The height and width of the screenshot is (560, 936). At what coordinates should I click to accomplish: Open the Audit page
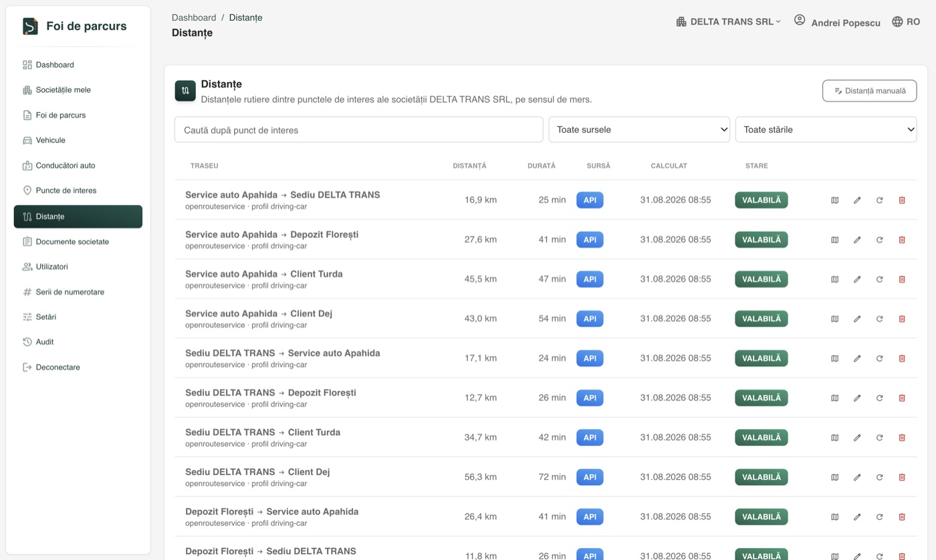78,342
